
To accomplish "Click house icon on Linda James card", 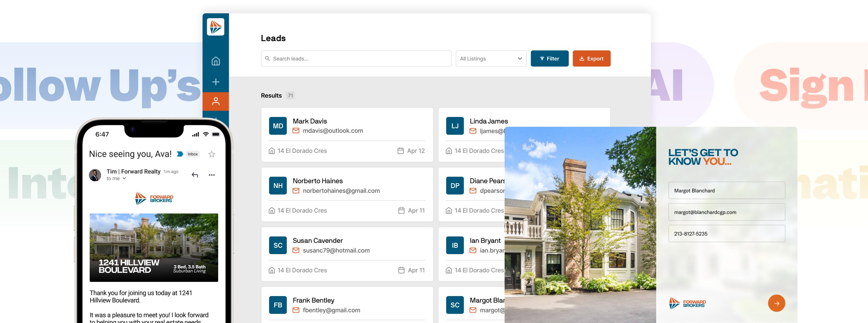I will pos(448,151).
